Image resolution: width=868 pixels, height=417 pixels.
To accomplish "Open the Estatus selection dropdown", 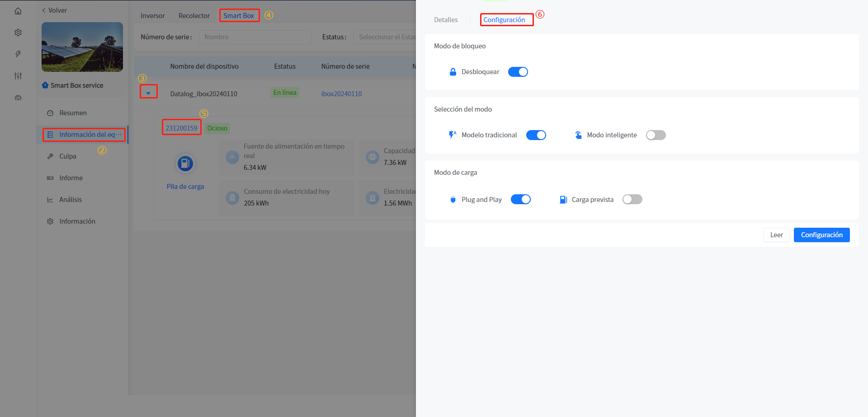I will 385,37.
